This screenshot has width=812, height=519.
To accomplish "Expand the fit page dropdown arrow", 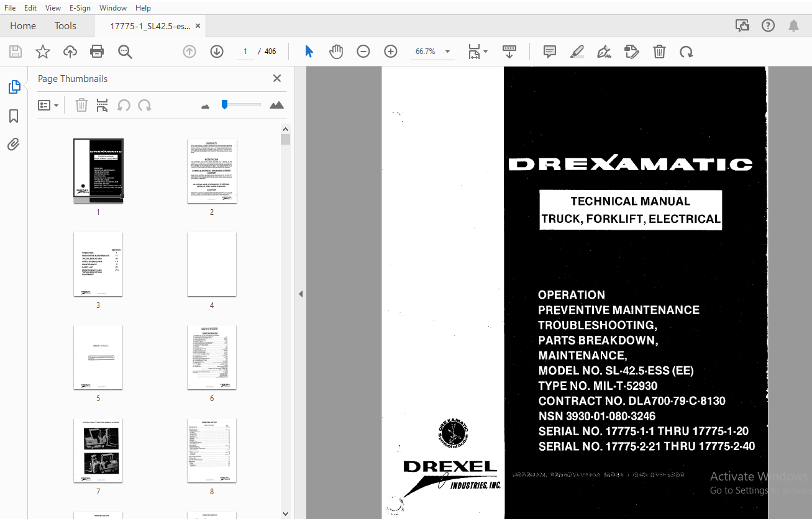I will pos(486,52).
